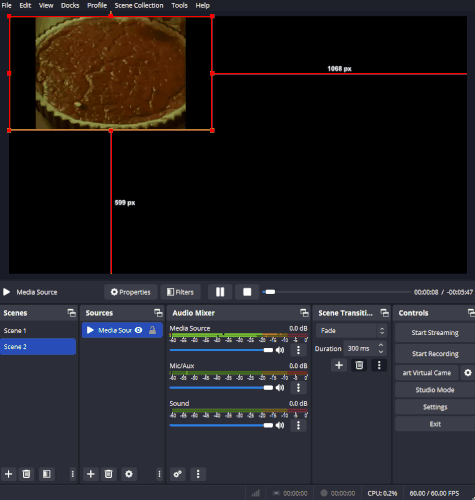Screen dimensions: 475x500
Task: Remove selected scene with trash icon
Action: point(26,474)
